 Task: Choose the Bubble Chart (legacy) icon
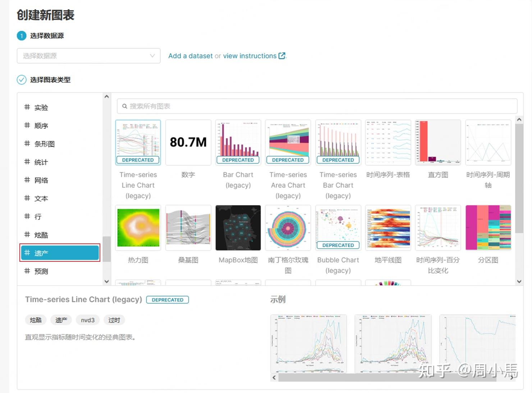(x=338, y=228)
